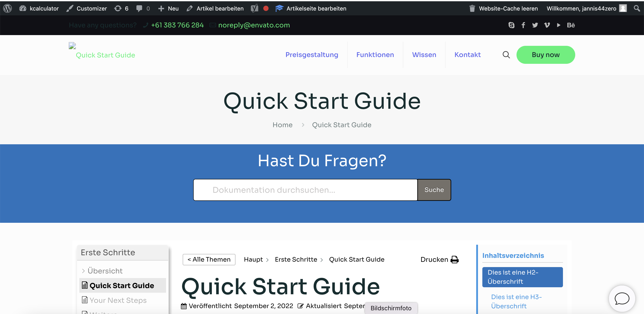
Task: Focus the Dokumentation durchsuchen search field
Action: click(305, 190)
